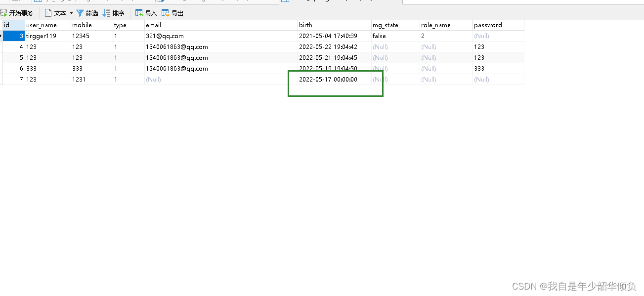The height and width of the screenshot is (296, 644).
Task: Select the mg_state cell showing false
Action: coord(395,36)
